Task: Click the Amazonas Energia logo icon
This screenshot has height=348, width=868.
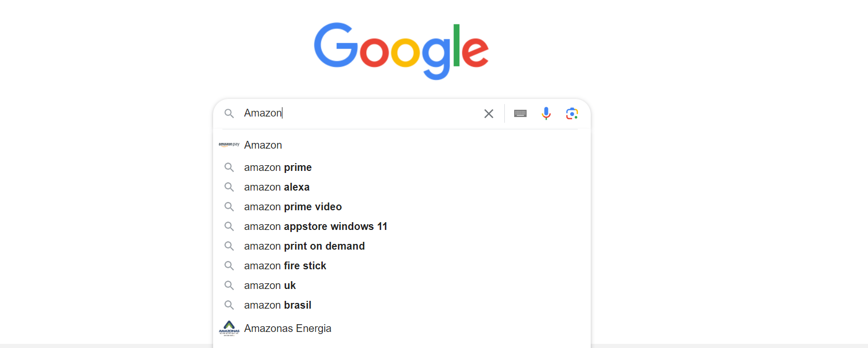Action: tap(229, 328)
